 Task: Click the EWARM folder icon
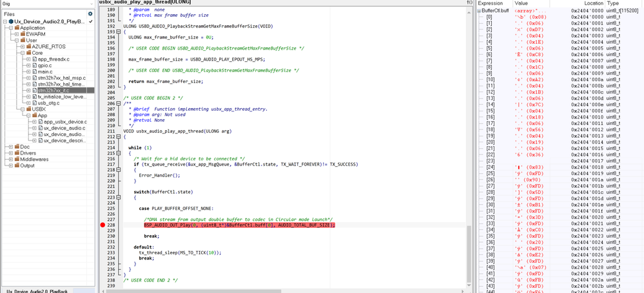click(23, 34)
